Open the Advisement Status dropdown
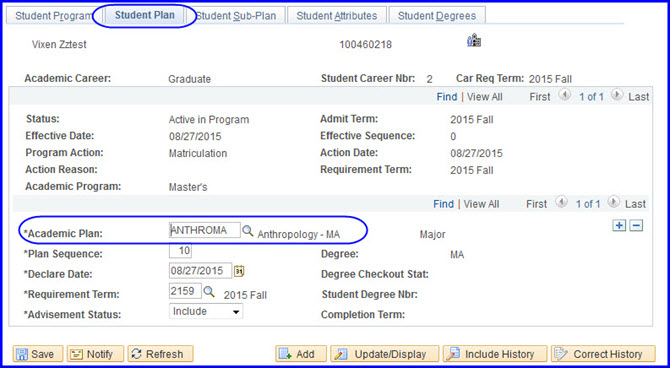Viewport: 670px width, 368px height. [206, 311]
